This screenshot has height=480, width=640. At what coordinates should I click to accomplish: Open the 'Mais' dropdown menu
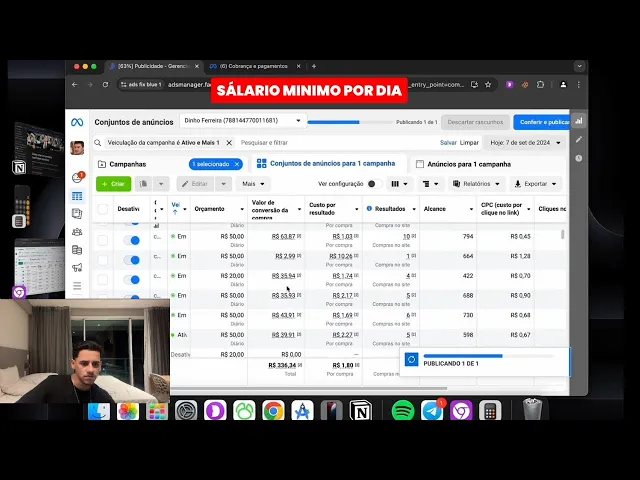coord(253,184)
